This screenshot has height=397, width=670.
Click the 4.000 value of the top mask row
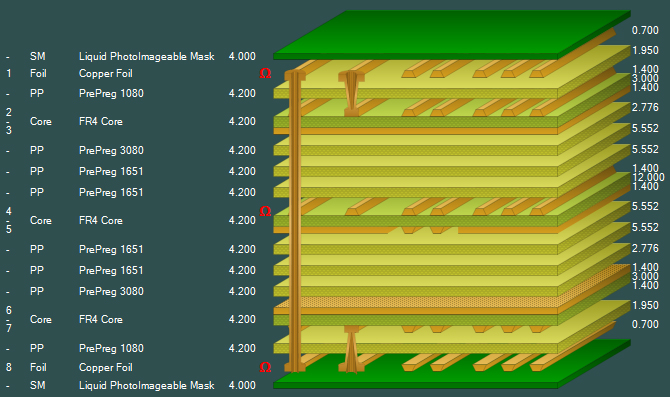(242, 56)
